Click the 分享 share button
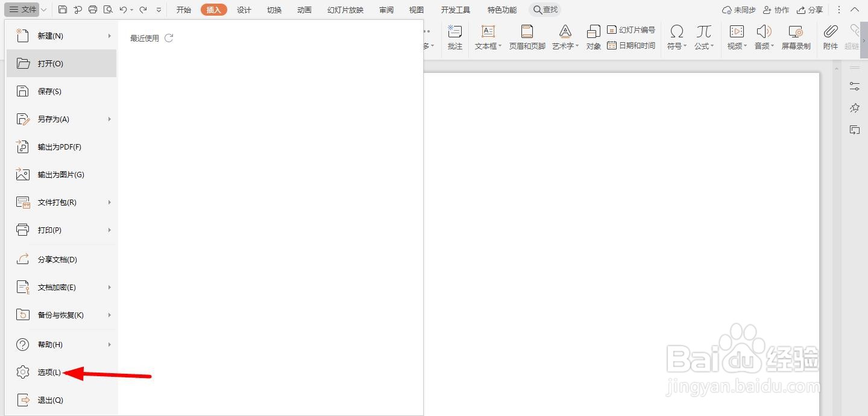Image resolution: width=868 pixels, height=416 pixels. tap(810, 10)
